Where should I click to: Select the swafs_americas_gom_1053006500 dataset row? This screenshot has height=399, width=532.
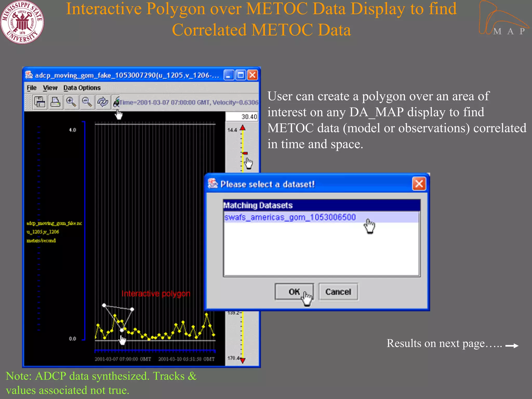pyautogui.click(x=321, y=217)
